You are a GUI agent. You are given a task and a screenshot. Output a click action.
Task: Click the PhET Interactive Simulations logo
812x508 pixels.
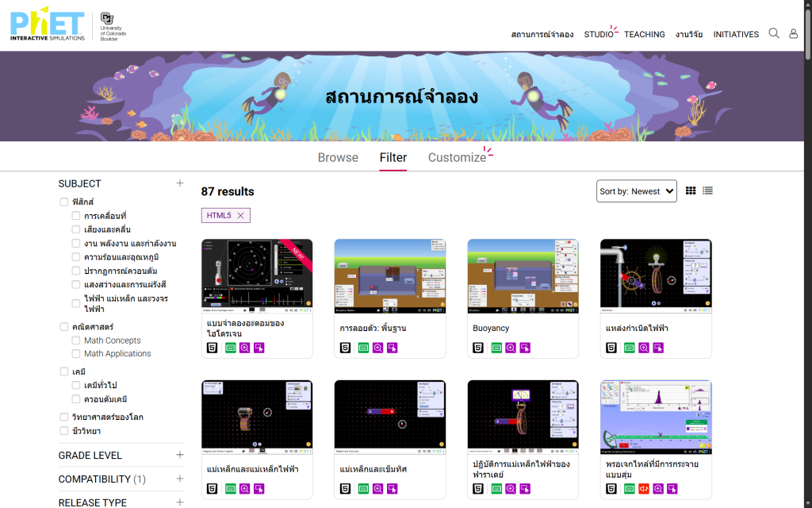48,25
